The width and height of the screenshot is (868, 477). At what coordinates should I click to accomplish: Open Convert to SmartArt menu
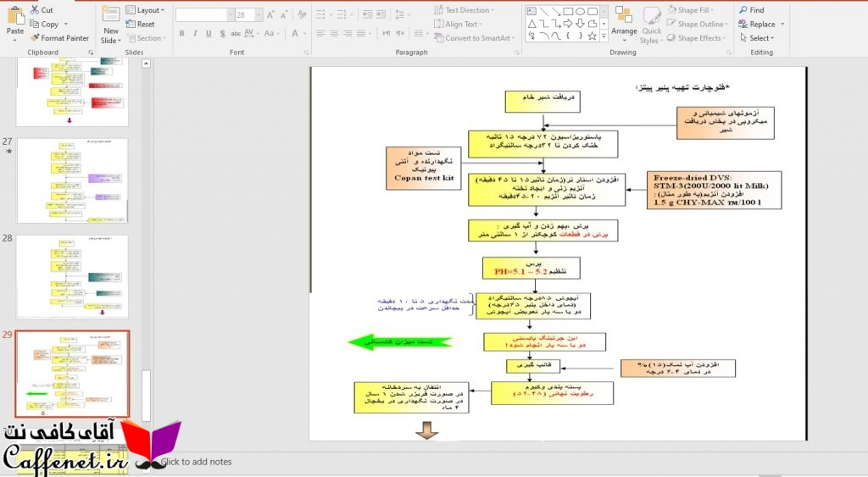(x=474, y=38)
